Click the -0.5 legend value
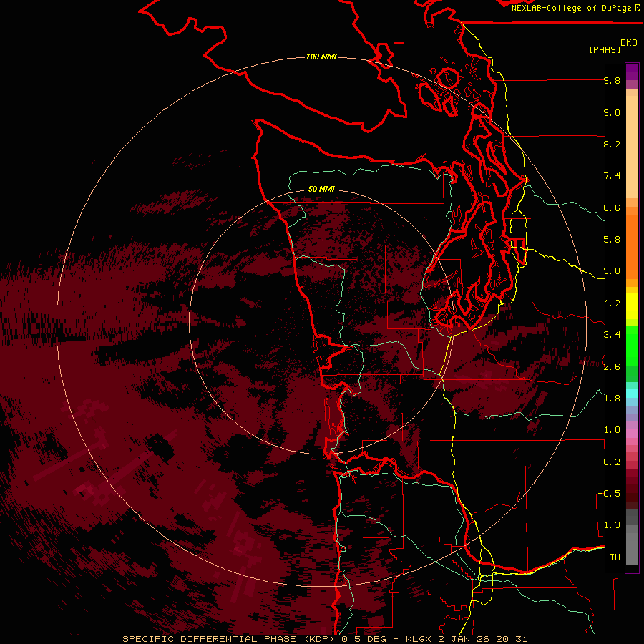The image size is (644, 644). 609,494
